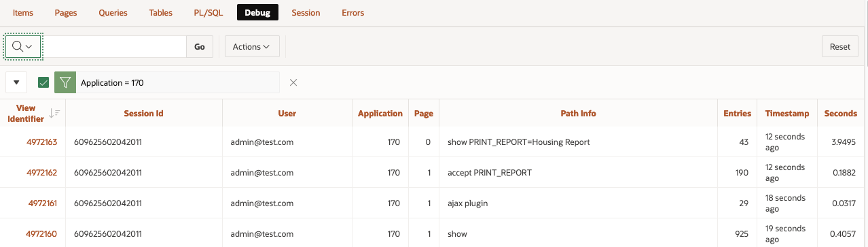Open the search column selector magnifier
The width and height of the screenshot is (868, 247).
[x=23, y=46]
